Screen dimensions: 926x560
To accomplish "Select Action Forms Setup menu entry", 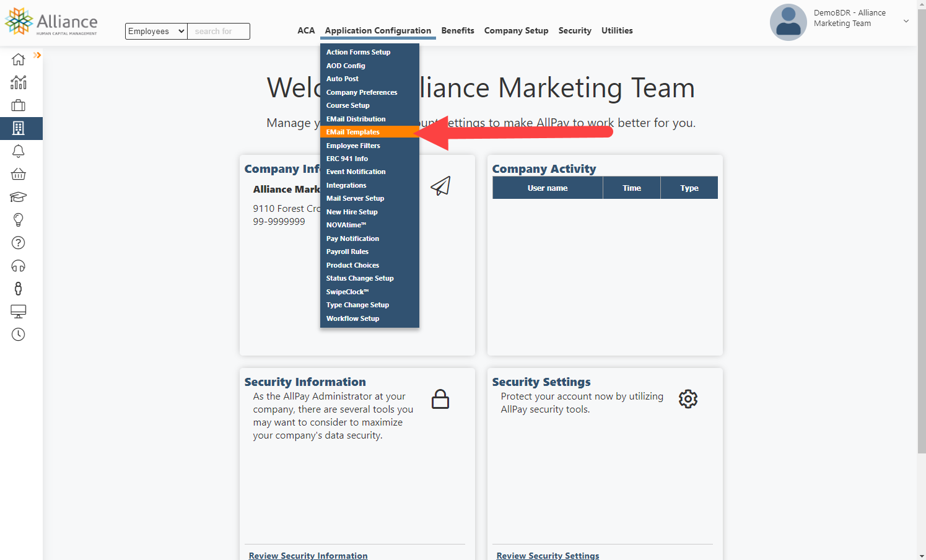I will coord(370,52).
